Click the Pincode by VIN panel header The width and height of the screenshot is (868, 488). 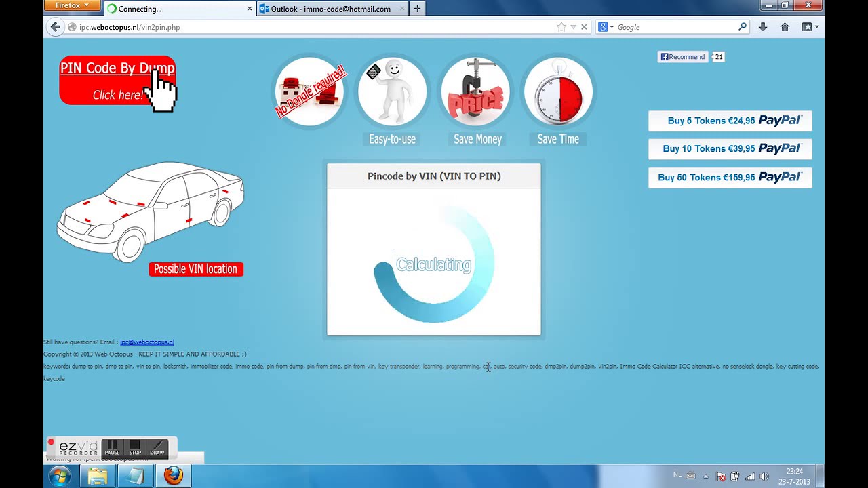click(434, 176)
